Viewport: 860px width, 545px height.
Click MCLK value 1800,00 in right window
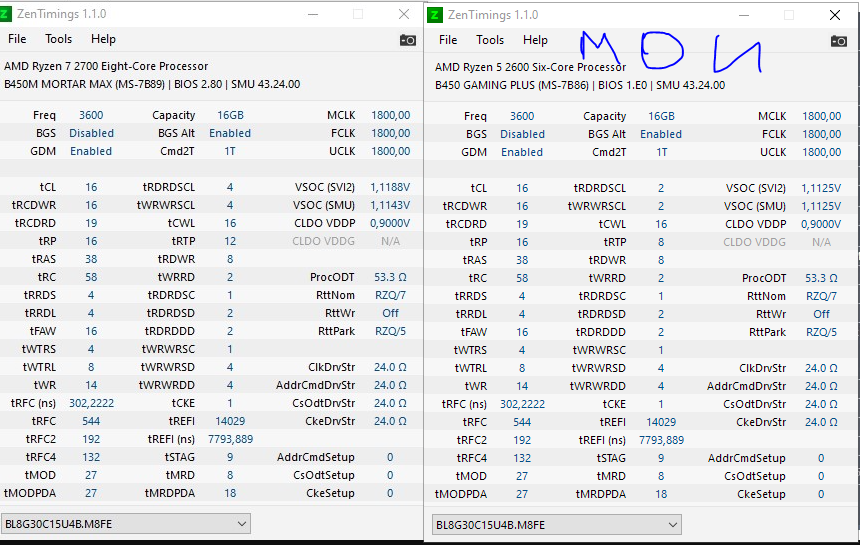click(822, 116)
